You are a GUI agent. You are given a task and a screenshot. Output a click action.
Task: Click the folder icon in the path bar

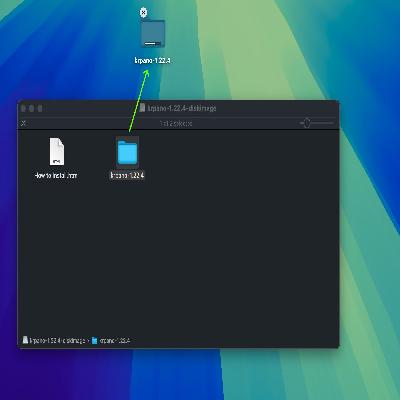(94, 340)
